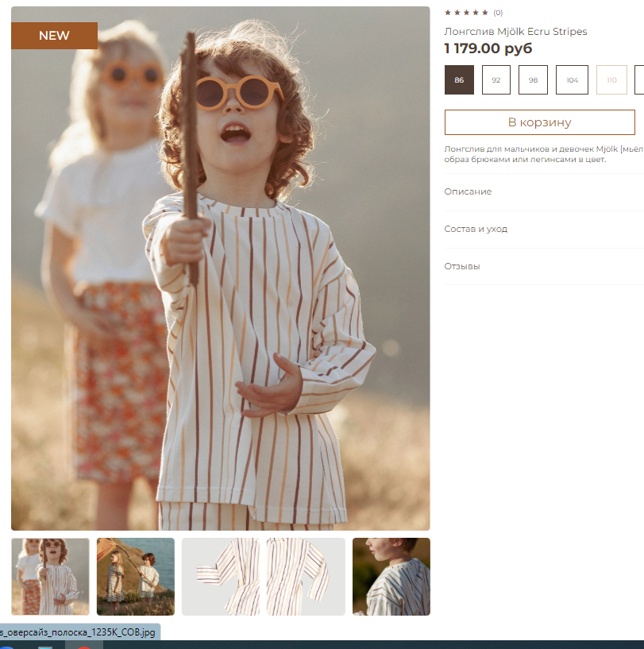
Task: Click the fifth rating star
Action: tap(486, 13)
